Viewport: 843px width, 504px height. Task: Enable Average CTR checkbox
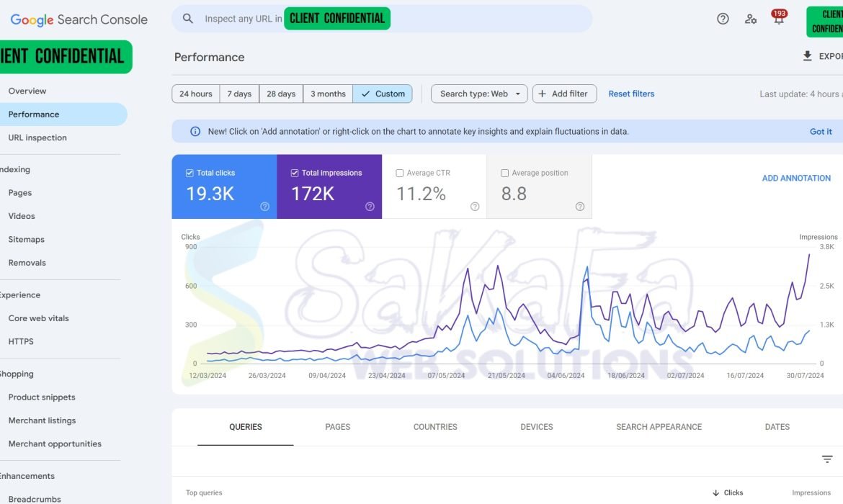pyautogui.click(x=399, y=173)
